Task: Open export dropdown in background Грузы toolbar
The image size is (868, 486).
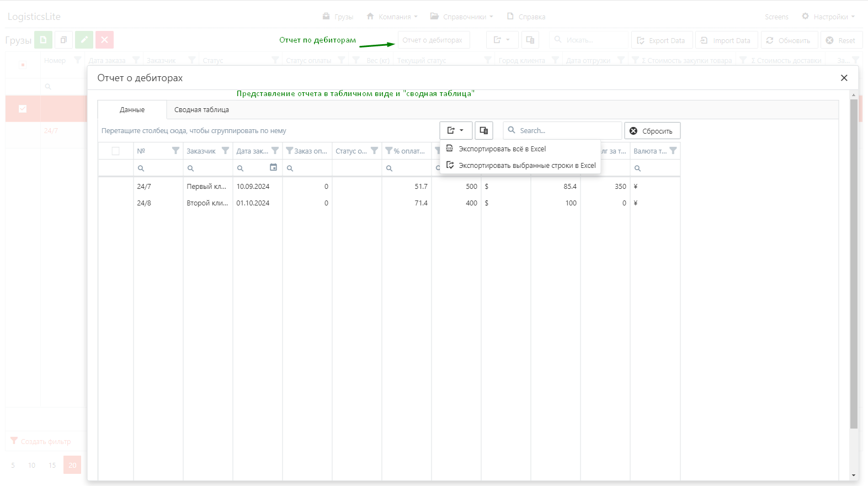Action: [502, 40]
